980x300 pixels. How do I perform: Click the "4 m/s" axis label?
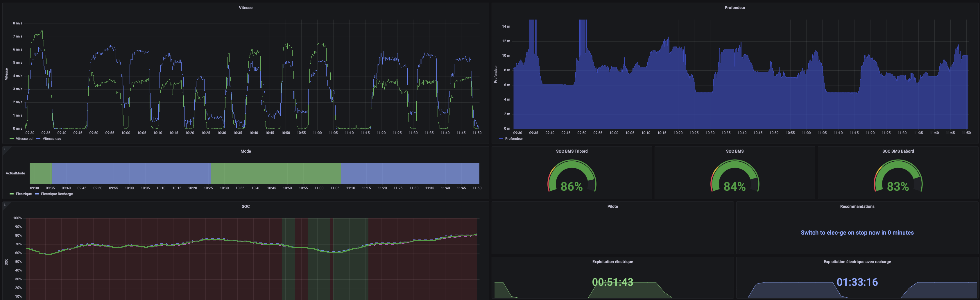click(x=17, y=76)
